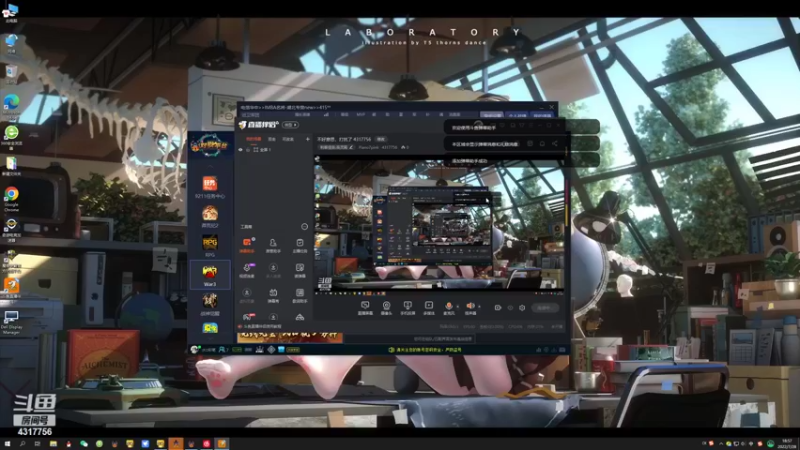This screenshot has width=800, height=450.
Task: Click the record camera icon near gear
Action: (x=497, y=308)
